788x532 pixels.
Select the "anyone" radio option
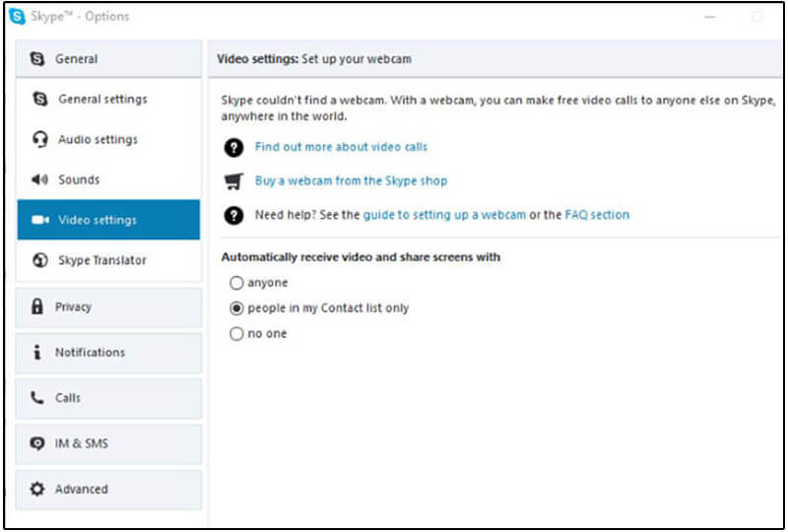coord(236,283)
